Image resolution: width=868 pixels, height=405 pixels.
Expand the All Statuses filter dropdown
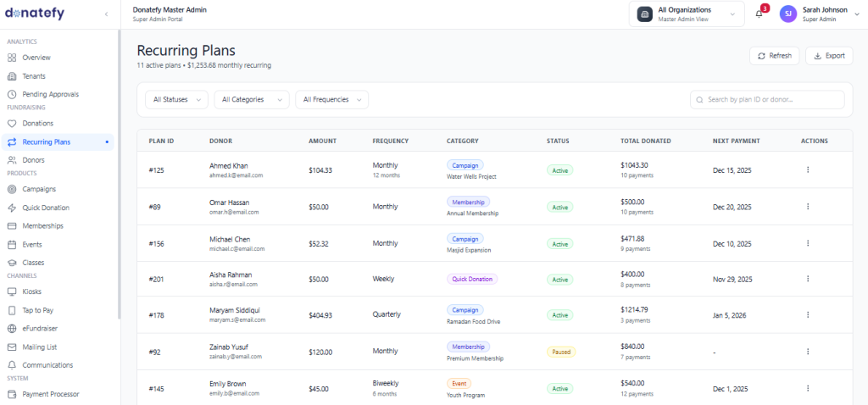coord(176,100)
